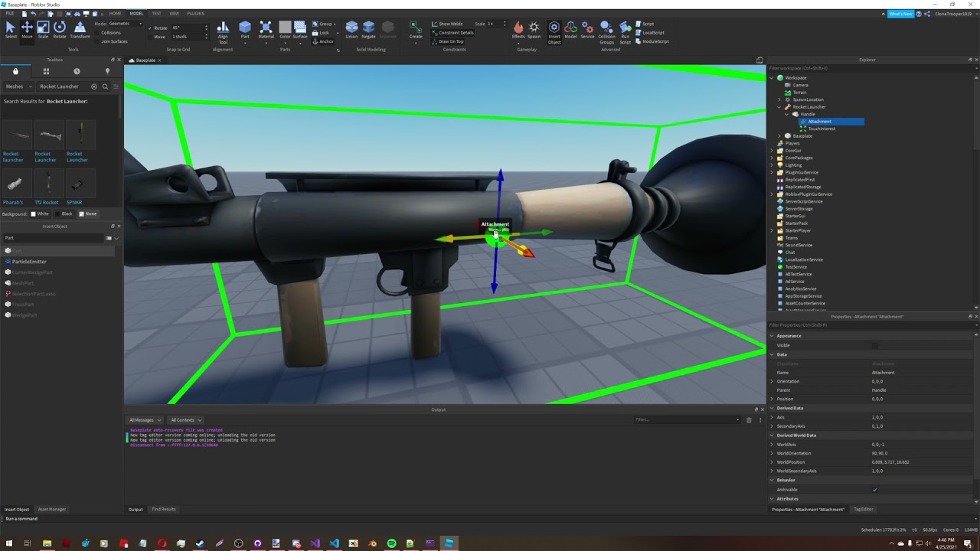Image resolution: width=980 pixels, height=551 pixels.
Task: Click the Toolbox search magnifier icon
Action: tap(105, 86)
